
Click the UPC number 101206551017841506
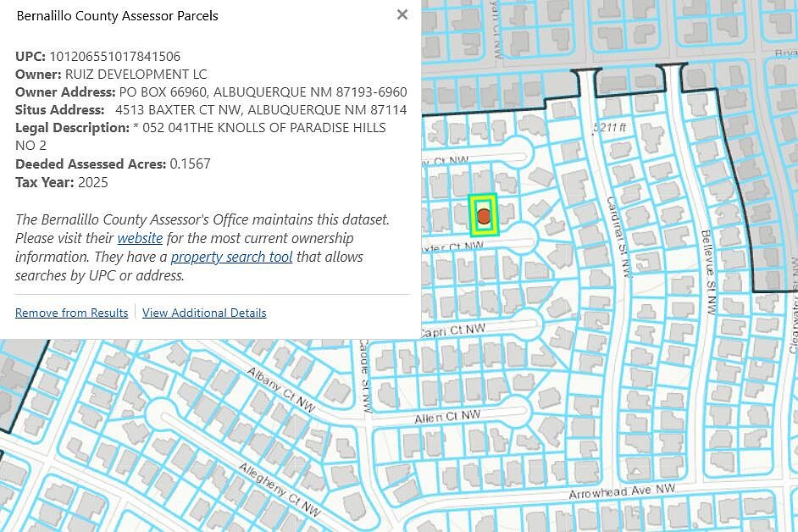click(115, 56)
